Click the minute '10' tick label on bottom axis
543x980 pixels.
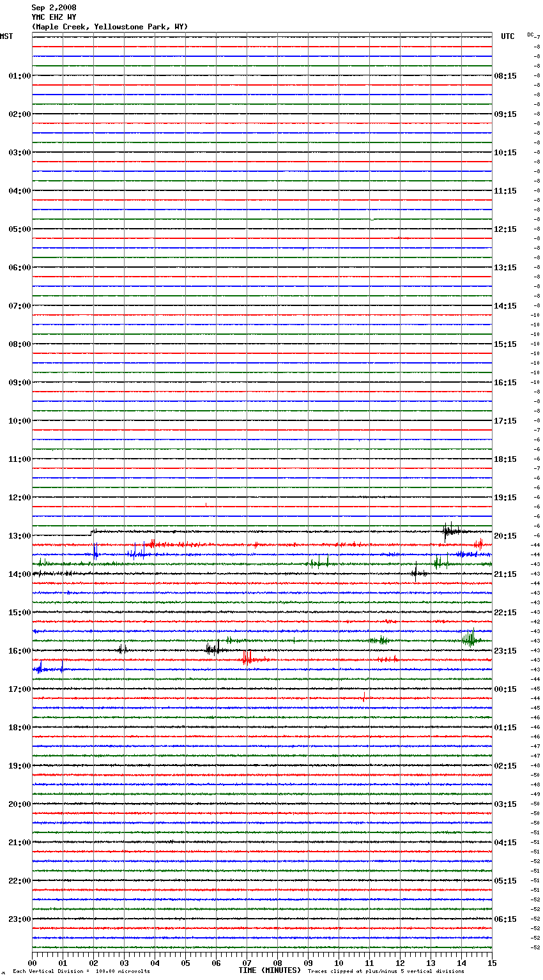pos(339,963)
